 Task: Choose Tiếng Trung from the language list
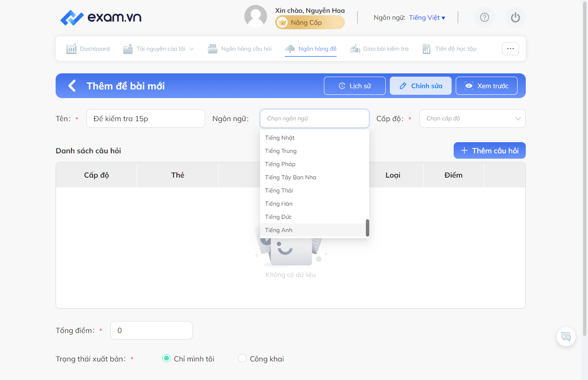pyautogui.click(x=314, y=151)
